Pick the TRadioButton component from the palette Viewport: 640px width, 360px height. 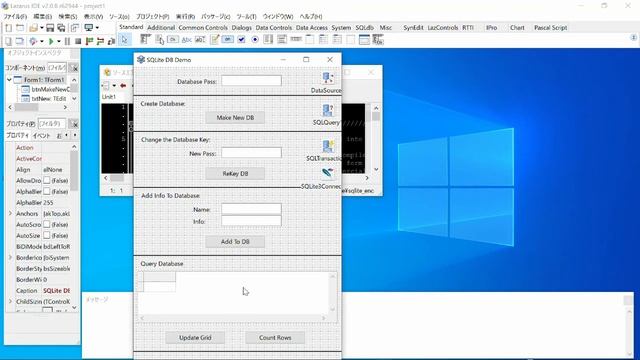coord(255,40)
